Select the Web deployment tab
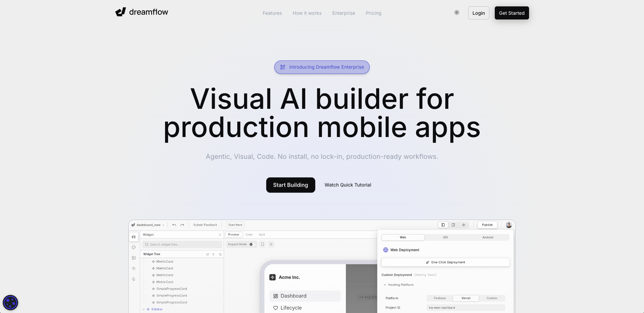The image size is (644, 313). point(403,237)
